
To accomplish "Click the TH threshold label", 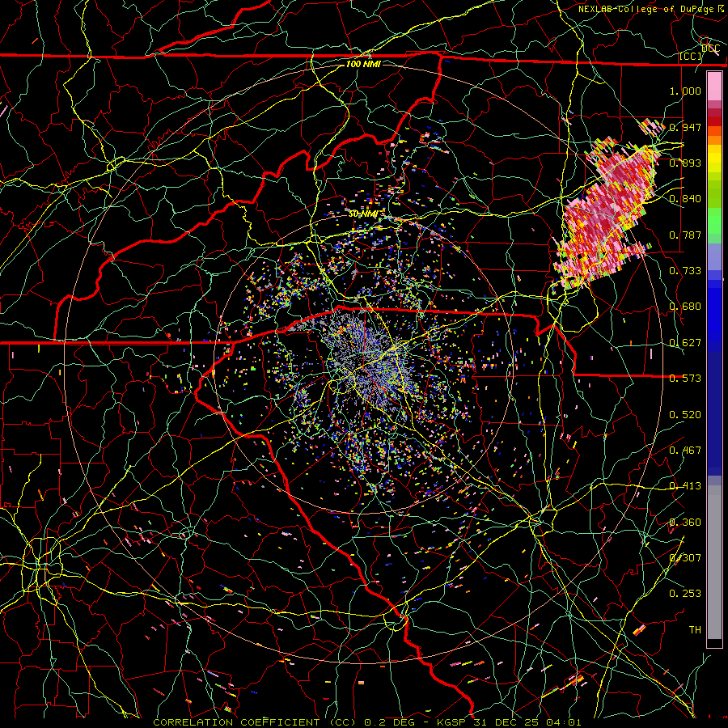I will click(695, 629).
